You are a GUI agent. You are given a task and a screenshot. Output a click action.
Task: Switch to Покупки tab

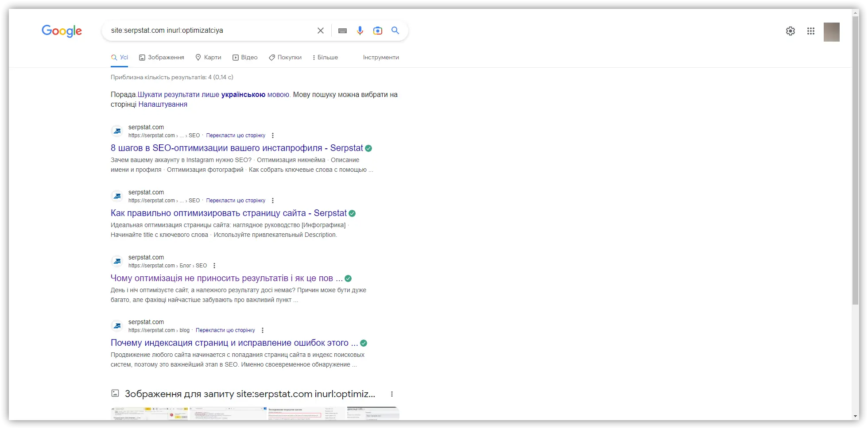[x=285, y=58]
